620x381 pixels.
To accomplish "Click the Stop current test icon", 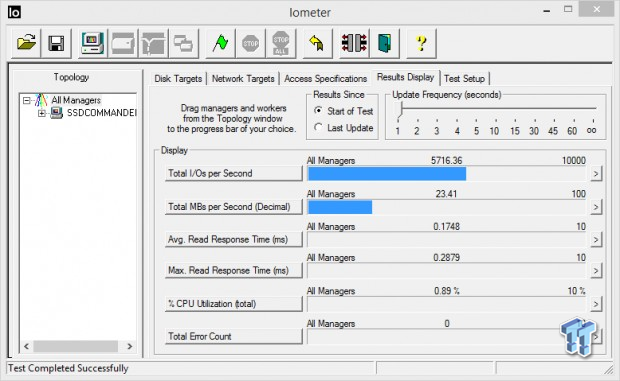I will 250,43.
